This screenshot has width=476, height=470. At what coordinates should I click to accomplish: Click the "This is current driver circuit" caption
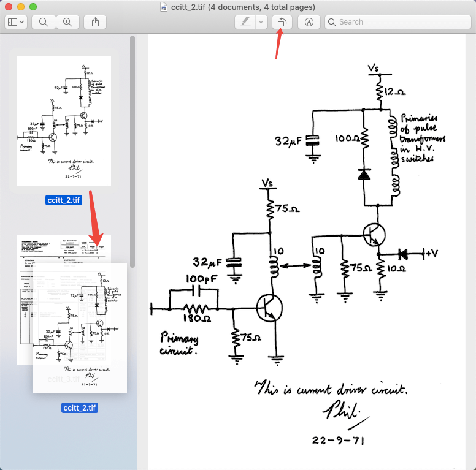331,389
